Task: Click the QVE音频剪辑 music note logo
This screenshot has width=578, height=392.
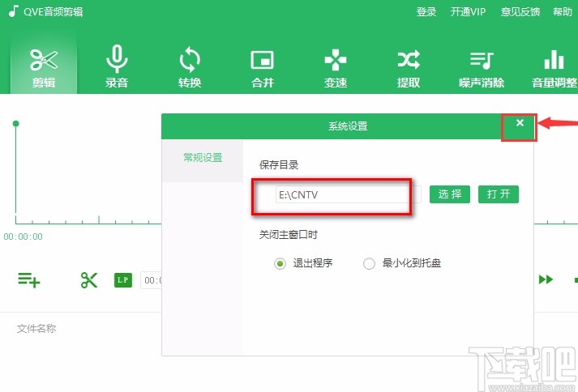Action: [x=13, y=11]
